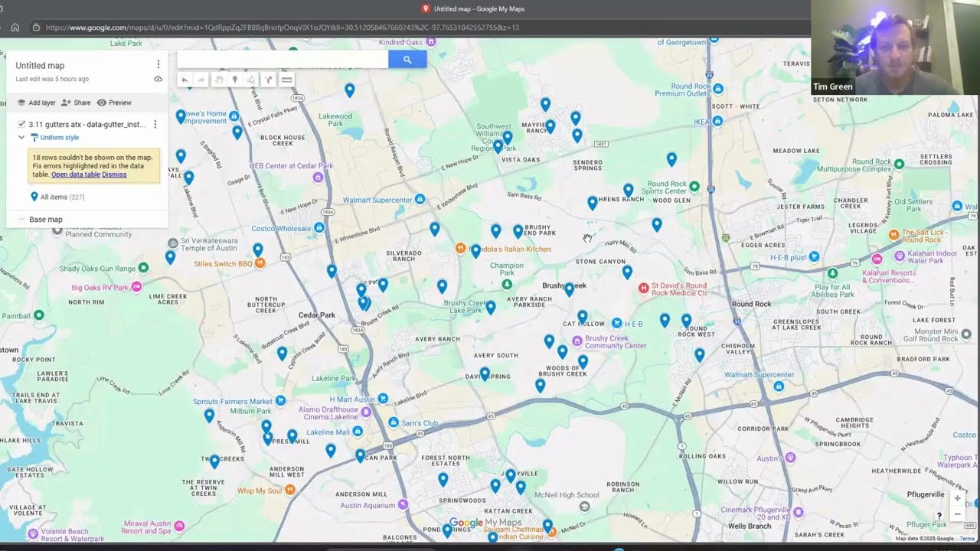The width and height of the screenshot is (980, 551).
Task: Click the blue pin at Davis Spring
Action: [485, 373]
